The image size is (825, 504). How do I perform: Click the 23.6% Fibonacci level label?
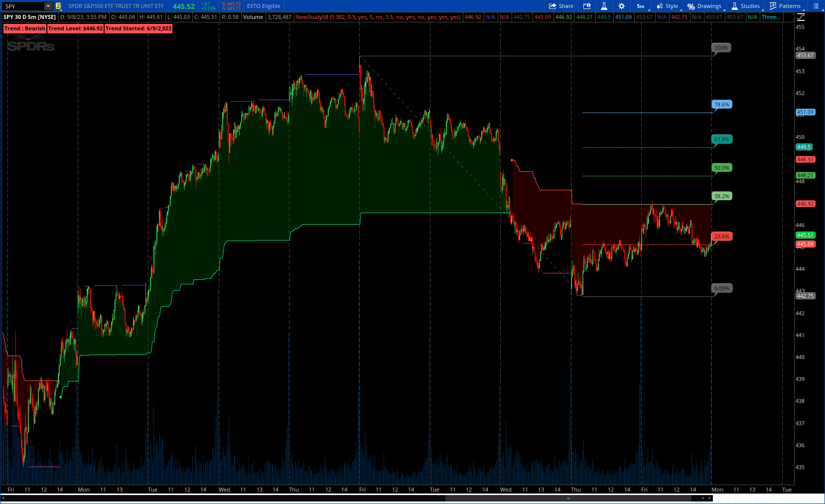721,237
